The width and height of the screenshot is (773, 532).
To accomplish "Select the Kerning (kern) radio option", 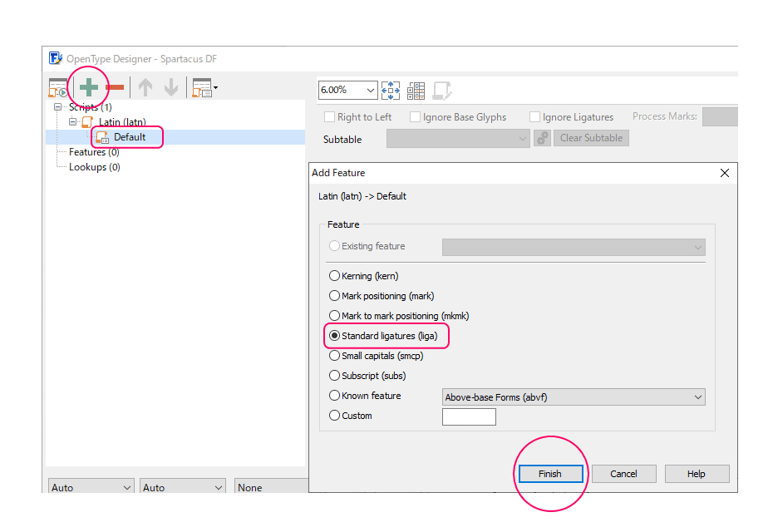I will 335,276.
